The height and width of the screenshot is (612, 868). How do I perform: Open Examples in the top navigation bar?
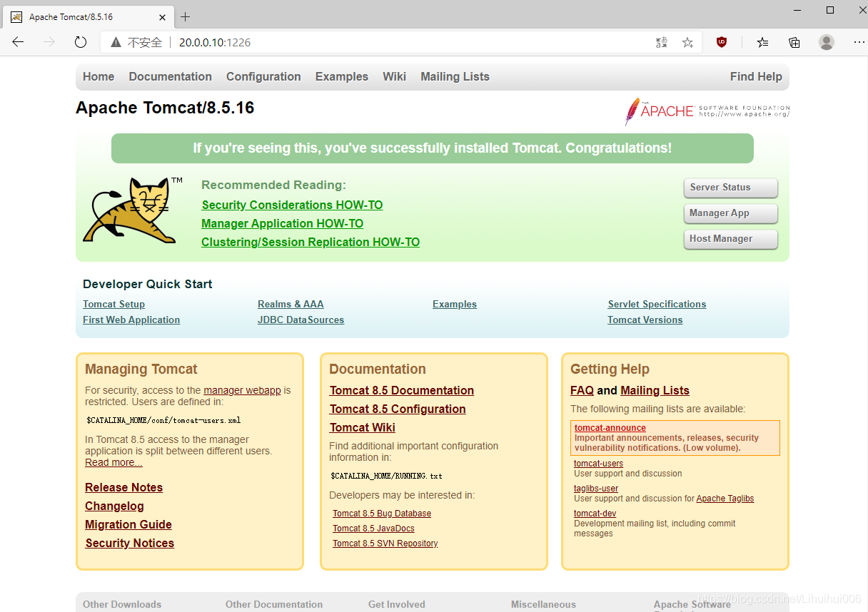pyautogui.click(x=342, y=76)
